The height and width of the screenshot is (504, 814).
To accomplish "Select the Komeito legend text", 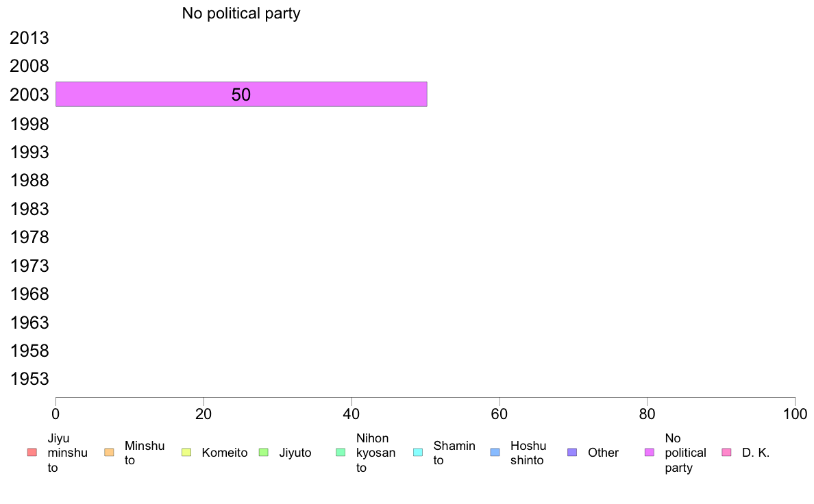I will (x=225, y=453).
